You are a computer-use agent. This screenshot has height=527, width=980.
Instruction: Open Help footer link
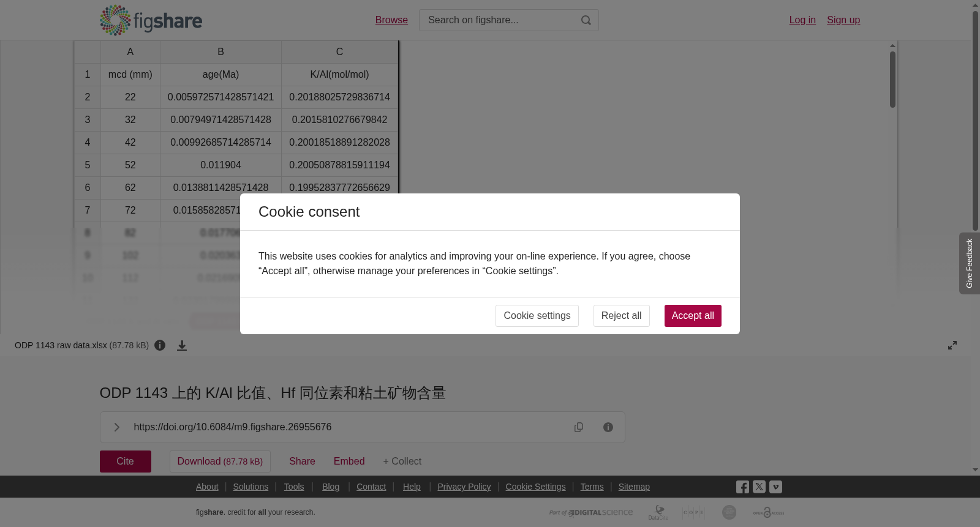(412, 487)
